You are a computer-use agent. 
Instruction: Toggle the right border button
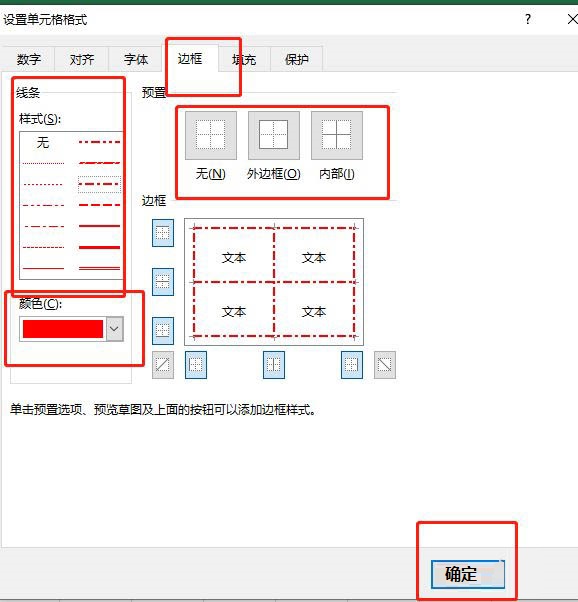352,365
